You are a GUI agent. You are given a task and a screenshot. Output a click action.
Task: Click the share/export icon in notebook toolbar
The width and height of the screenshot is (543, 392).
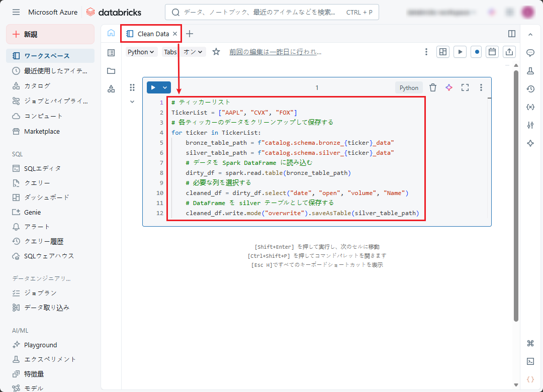point(509,52)
